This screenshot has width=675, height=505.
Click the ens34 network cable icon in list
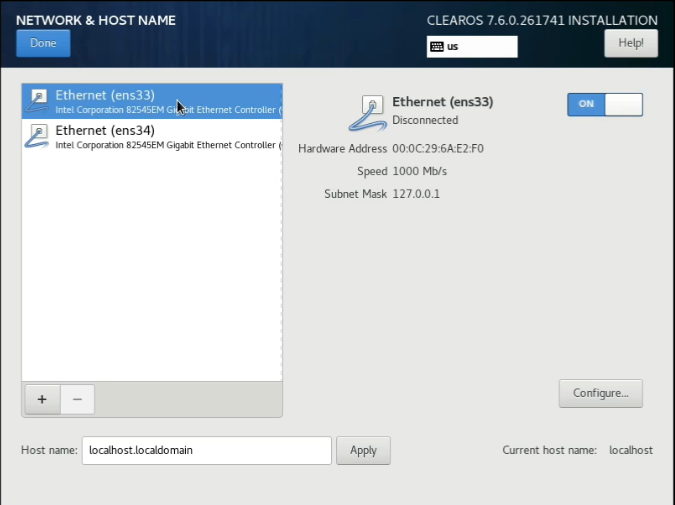tap(37, 136)
